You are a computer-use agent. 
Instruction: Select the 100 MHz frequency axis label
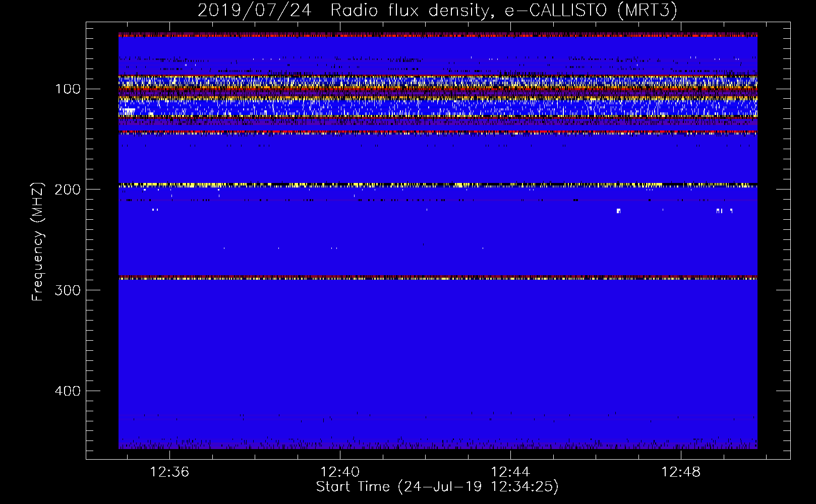point(68,89)
